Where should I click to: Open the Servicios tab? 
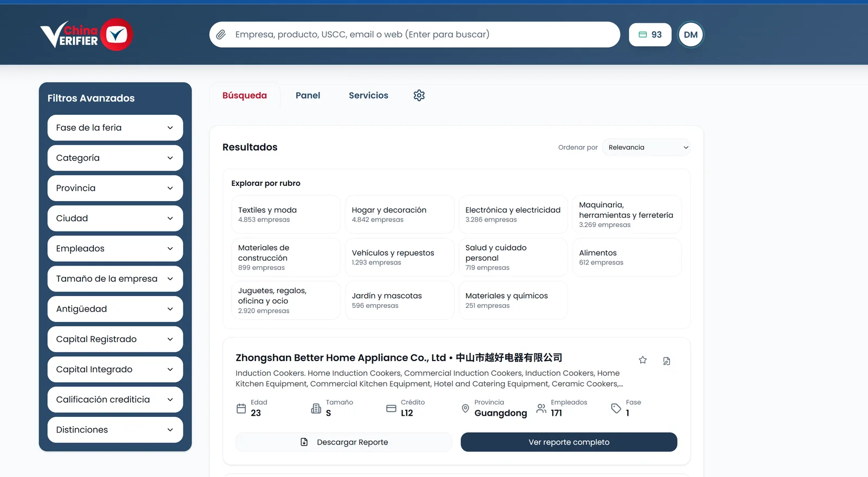pos(368,95)
